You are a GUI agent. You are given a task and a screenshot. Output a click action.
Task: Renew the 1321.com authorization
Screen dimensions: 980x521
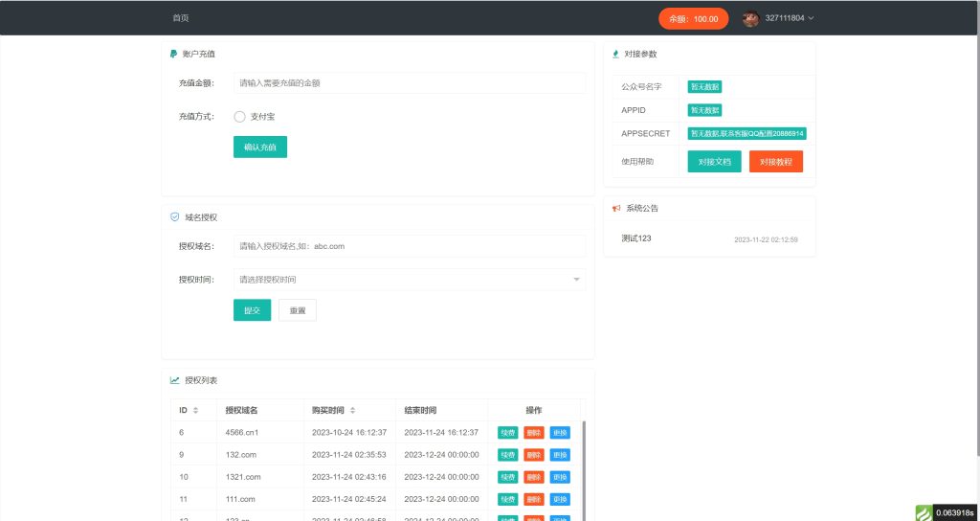(507, 477)
